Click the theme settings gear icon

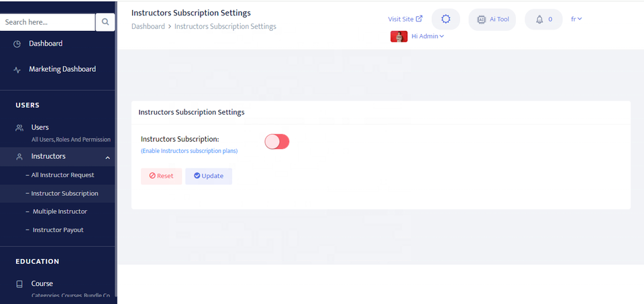click(x=445, y=19)
